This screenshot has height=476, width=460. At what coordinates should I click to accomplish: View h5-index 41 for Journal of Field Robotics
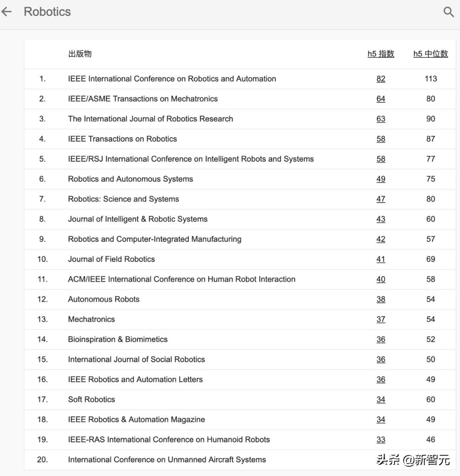click(381, 259)
